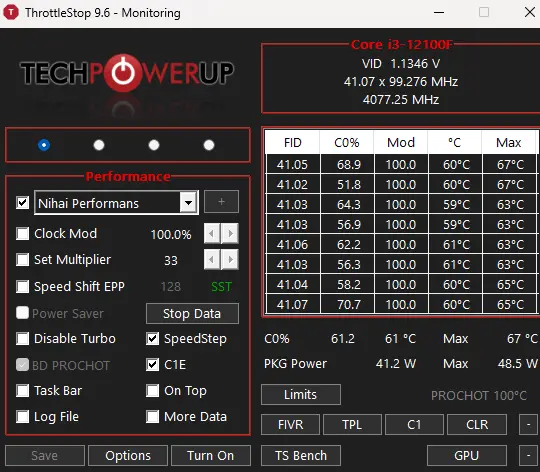540x472 pixels.
Task: Lower Set Multiplier using left arrow
Action: point(212,260)
